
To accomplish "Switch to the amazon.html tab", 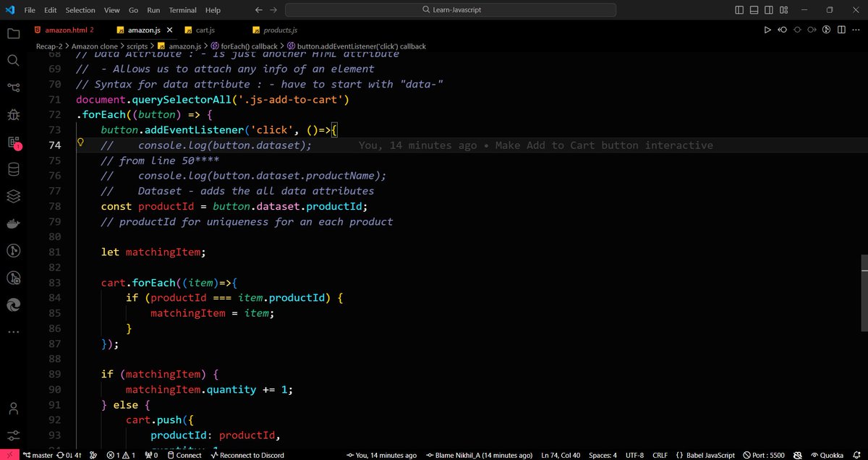I will click(x=67, y=30).
